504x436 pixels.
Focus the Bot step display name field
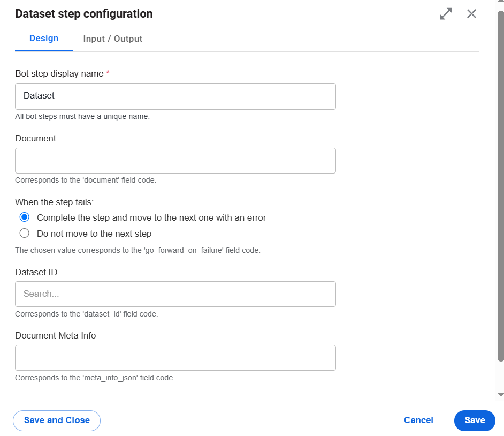pyautogui.click(x=175, y=96)
